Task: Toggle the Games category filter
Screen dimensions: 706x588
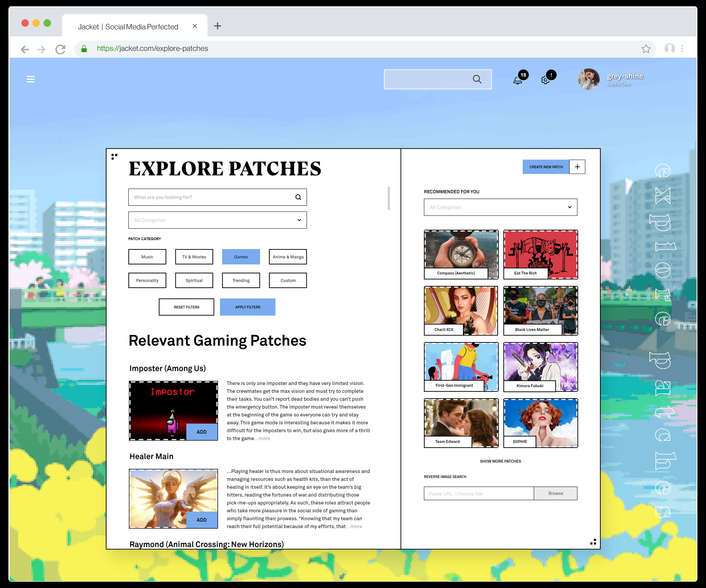Action: 241,257
